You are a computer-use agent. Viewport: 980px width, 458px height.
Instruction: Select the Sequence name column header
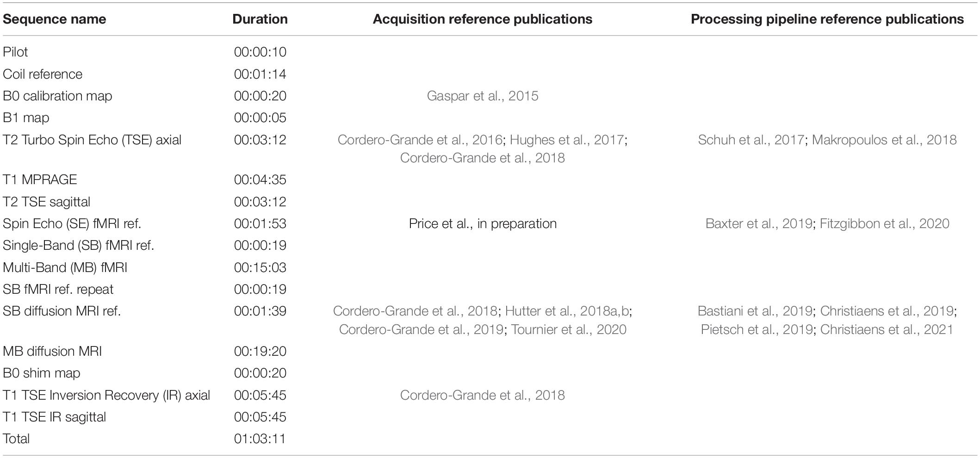pyautogui.click(x=55, y=19)
